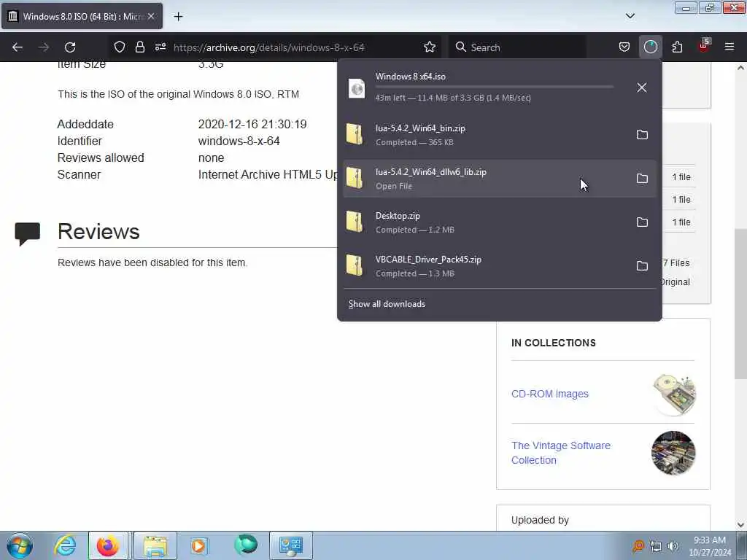Click the orange magnifier tray icon
The height and width of the screenshot is (560, 747).
pyautogui.click(x=638, y=546)
